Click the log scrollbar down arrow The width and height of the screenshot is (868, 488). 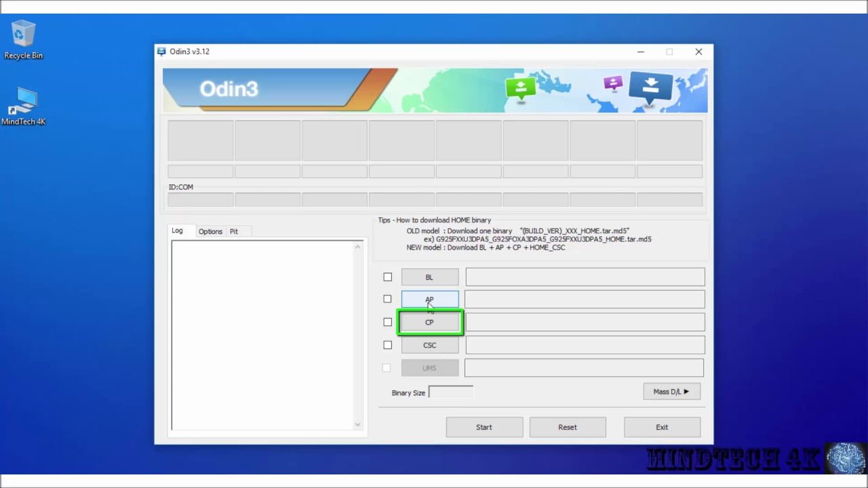(358, 425)
